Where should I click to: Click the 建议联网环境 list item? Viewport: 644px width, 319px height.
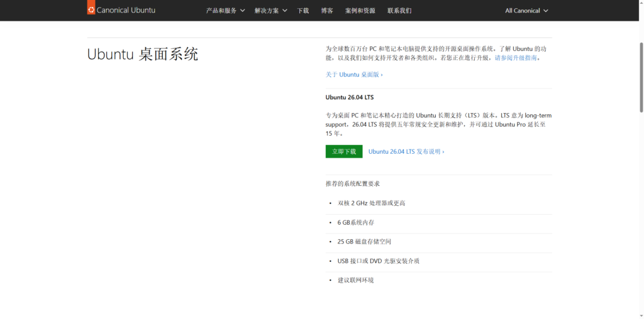(x=356, y=280)
